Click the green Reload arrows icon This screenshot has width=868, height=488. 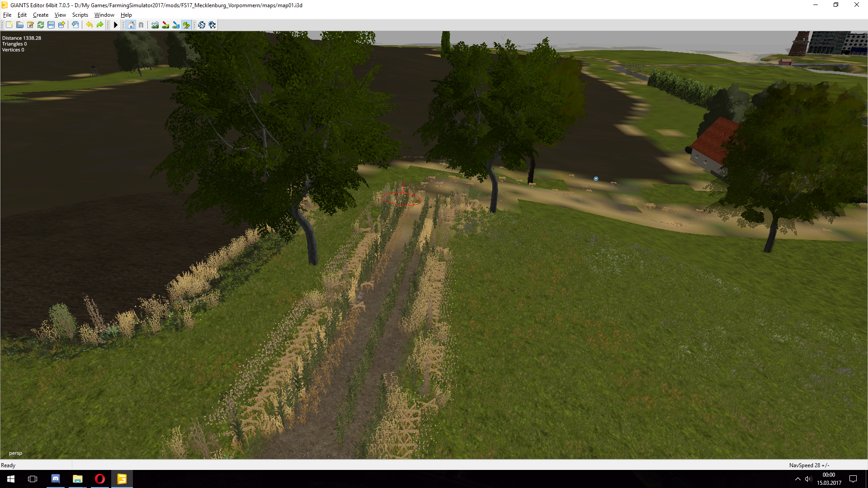coord(41,25)
